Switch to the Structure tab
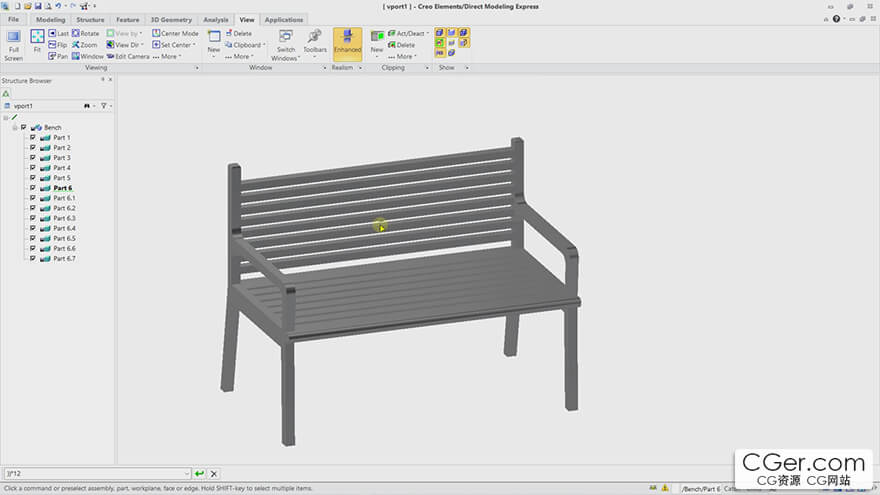The image size is (880, 495). click(90, 20)
